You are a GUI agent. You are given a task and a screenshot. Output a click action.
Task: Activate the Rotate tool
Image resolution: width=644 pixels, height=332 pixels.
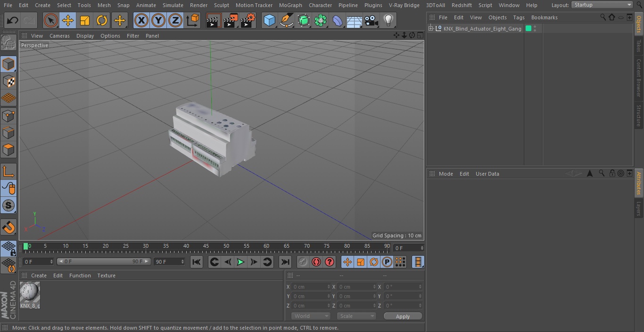pyautogui.click(x=102, y=20)
